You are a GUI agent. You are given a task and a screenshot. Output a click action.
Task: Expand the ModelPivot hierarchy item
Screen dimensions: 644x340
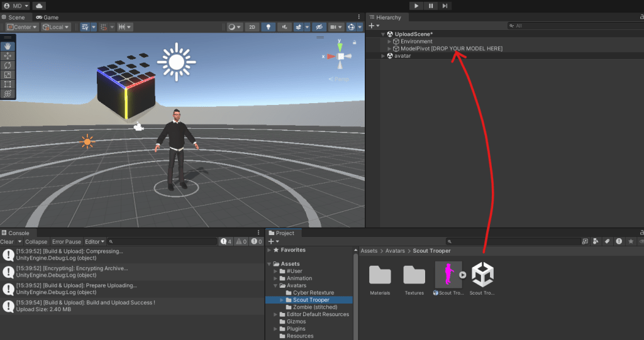[x=390, y=48]
